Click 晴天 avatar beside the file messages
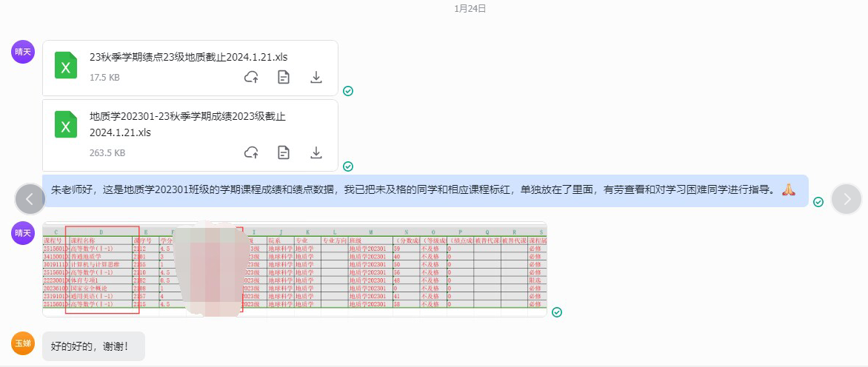The height and width of the screenshot is (367, 868). click(x=23, y=52)
